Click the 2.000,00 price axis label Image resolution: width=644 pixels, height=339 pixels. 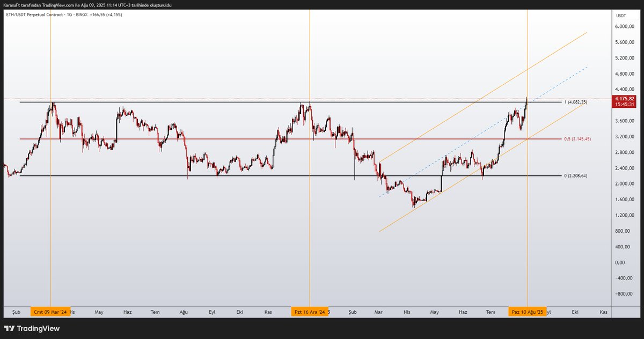pos(625,184)
